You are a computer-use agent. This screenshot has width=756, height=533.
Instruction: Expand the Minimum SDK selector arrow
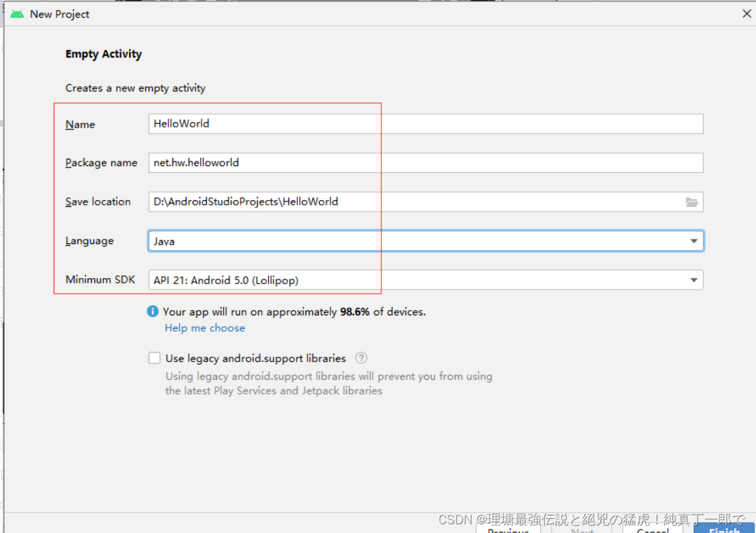(694, 279)
